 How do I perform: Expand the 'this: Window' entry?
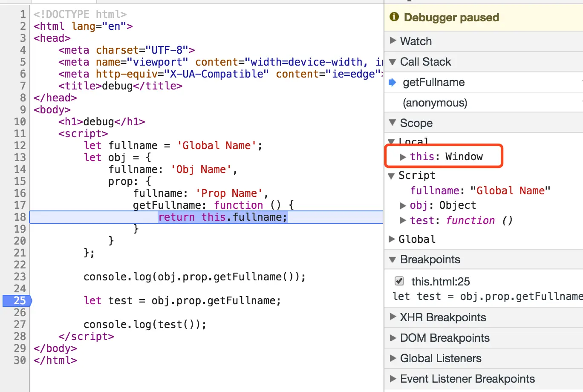(403, 157)
